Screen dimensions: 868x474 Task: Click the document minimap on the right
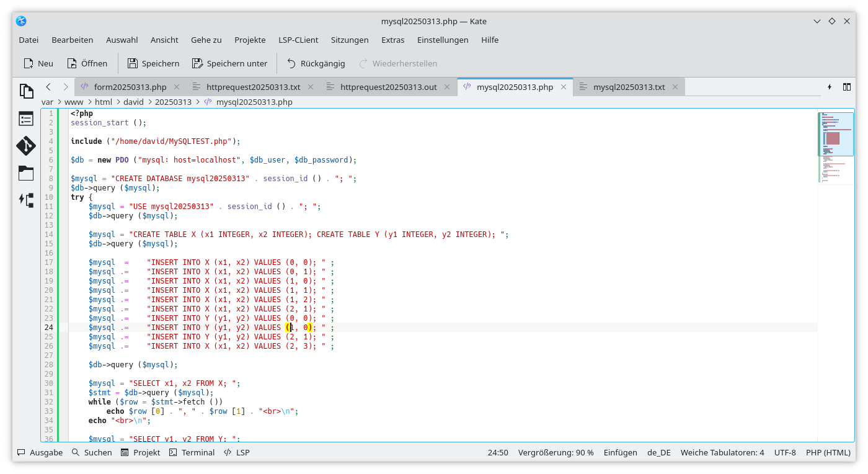click(x=836, y=143)
